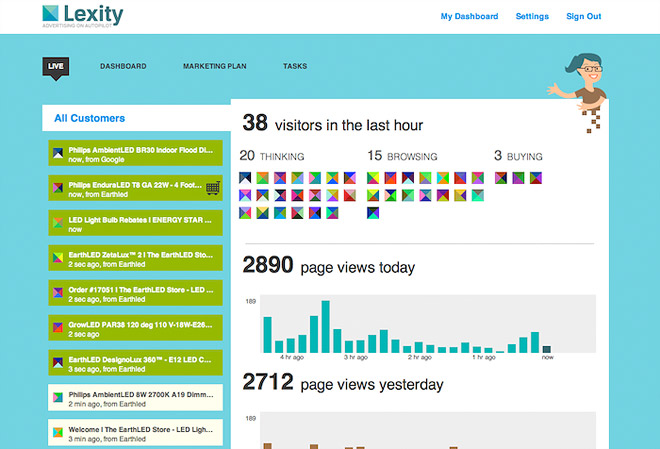This screenshot has width=660, height=449.
Task: Click the Sign Out link
Action: point(583,16)
